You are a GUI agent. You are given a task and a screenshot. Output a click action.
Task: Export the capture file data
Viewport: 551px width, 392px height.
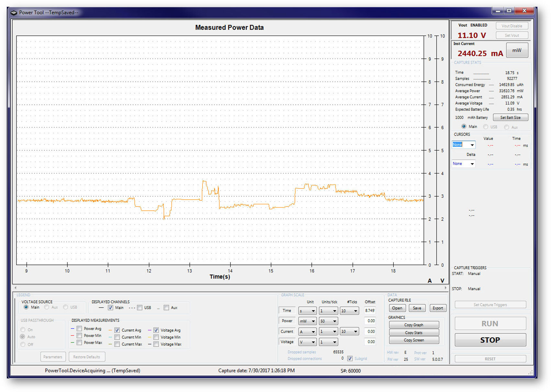click(438, 308)
